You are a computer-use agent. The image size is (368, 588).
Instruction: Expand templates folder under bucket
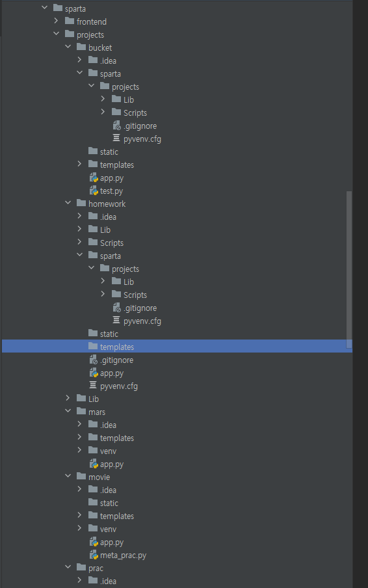79,164
